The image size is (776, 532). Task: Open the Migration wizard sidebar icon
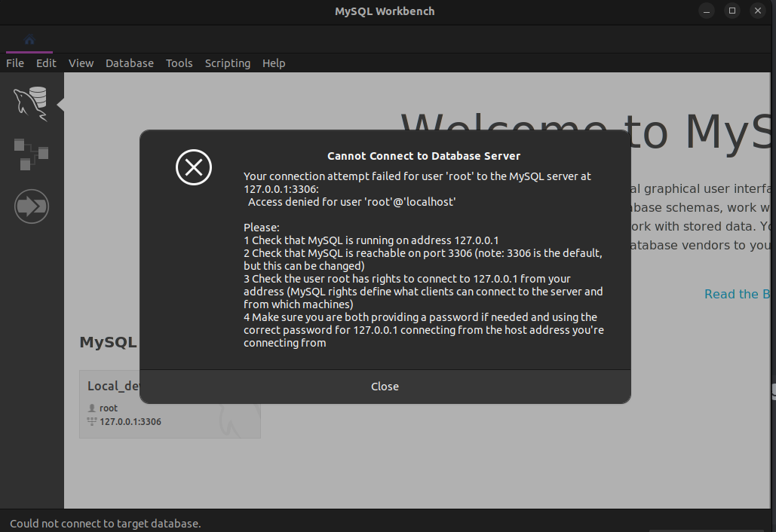tap(31, 206)
